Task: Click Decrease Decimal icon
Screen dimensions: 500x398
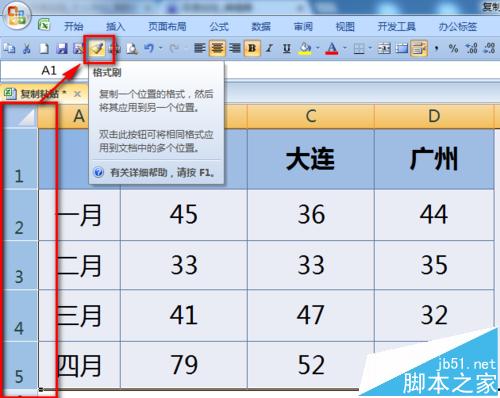Action: [x=489, y=49]
